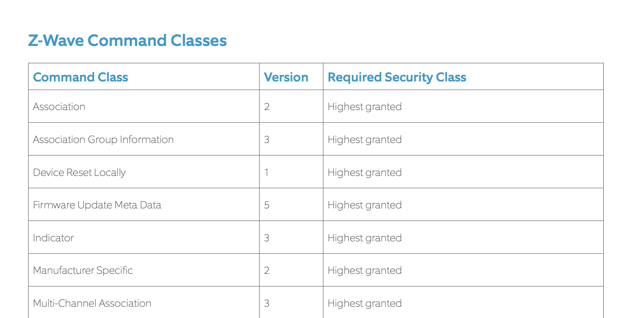Click "Highest granted" in the Multi-Channel Association row

pyautogui.click(x=364, y=303)
